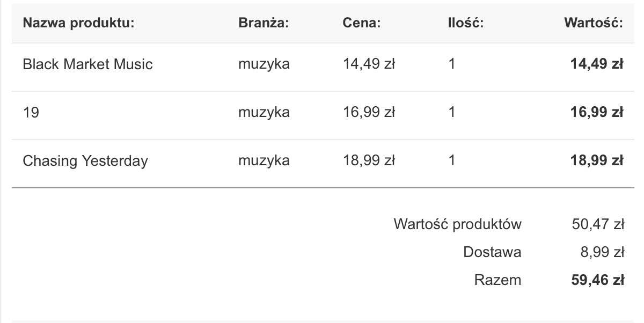Click the "Ilość:" column header
The height and width of the screenshot is (323, 644).
tap(466, 23)
